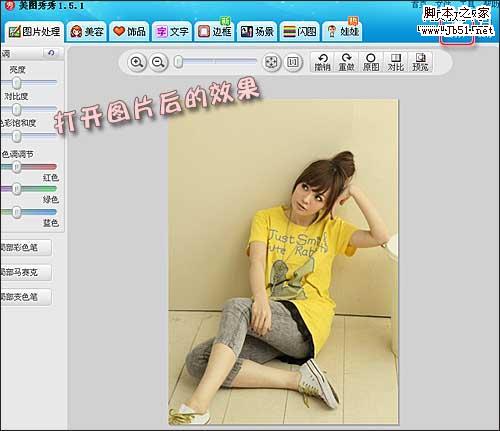Select the 文字 text tab
Screen dimensions: 500x431
172,32
